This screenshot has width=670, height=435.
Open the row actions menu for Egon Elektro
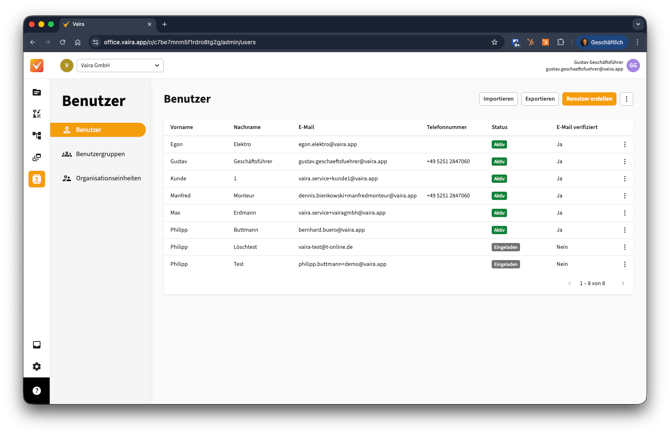(x=625, y=144)
